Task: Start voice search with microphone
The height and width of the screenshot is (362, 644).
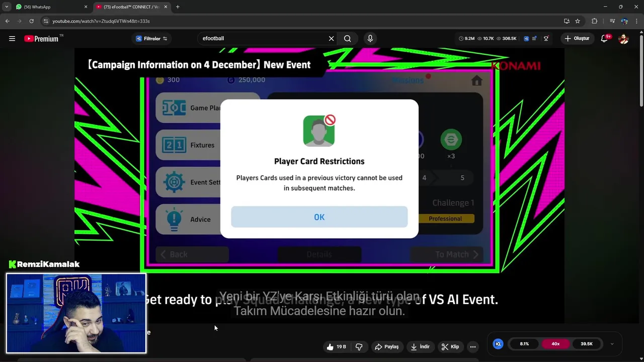Action: (x=370, y=39)
